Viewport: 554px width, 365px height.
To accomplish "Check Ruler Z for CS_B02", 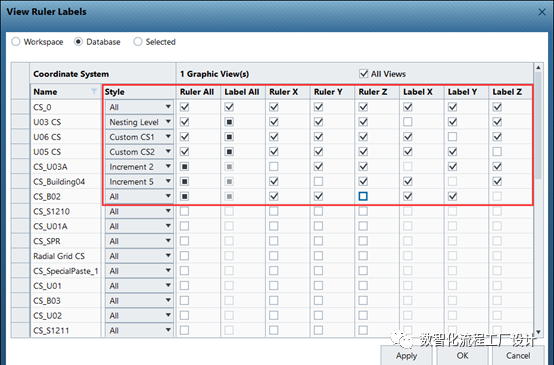I will pyautogui.click(x=363, y=196).
